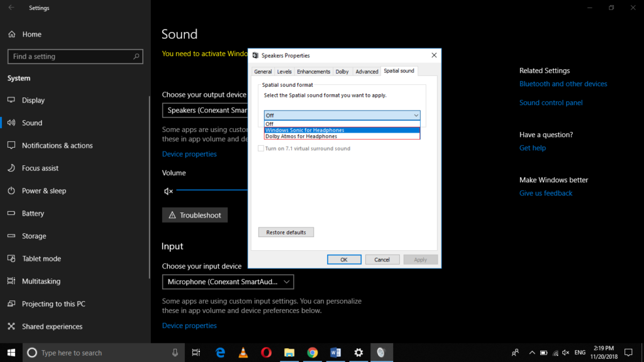The height and width of the screenshot is (362, 644).
Task: Open Device properties under input device
Action: (189, 326)
